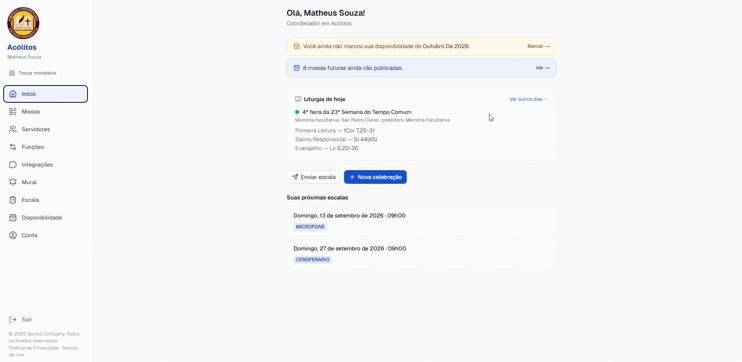The width and height of the screenshot is (742, 362).
Task: Click the Acólitos ministry title
Action: 22,47
